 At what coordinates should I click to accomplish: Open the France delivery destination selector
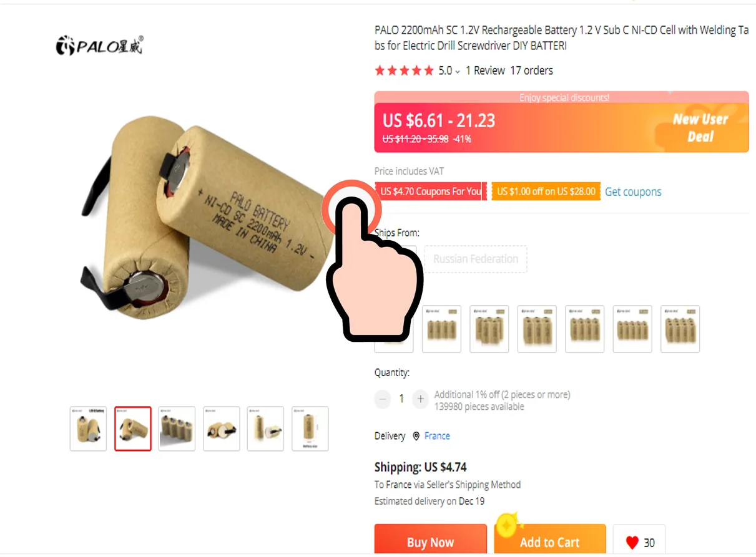coord(437,436)
